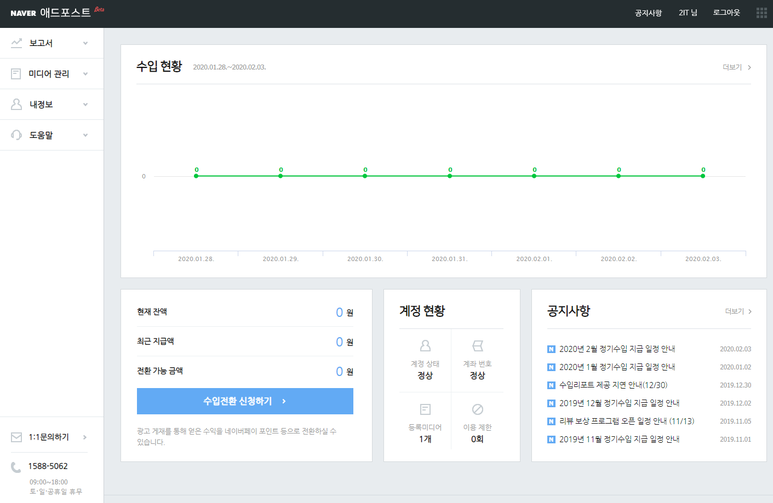Click the 현재 잔액 value 0 원
Viewport: 773px width, 503px height.
coord(344,312)
